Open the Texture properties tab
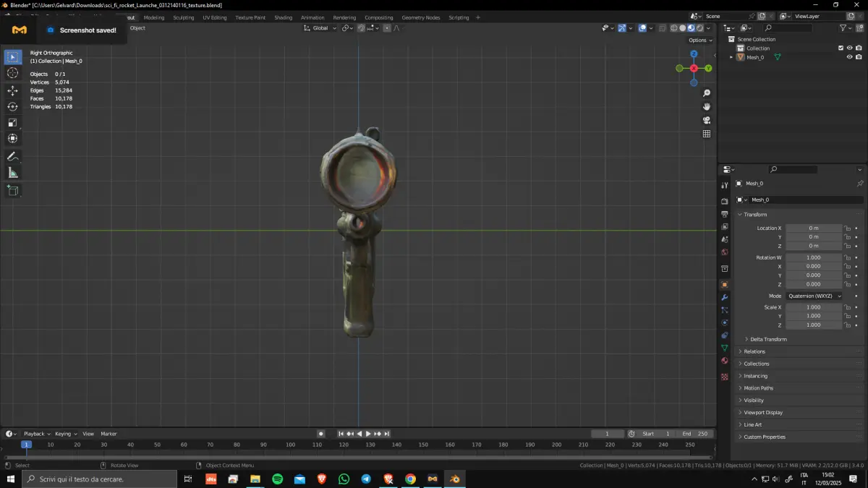868x488 pixels. 725,377
